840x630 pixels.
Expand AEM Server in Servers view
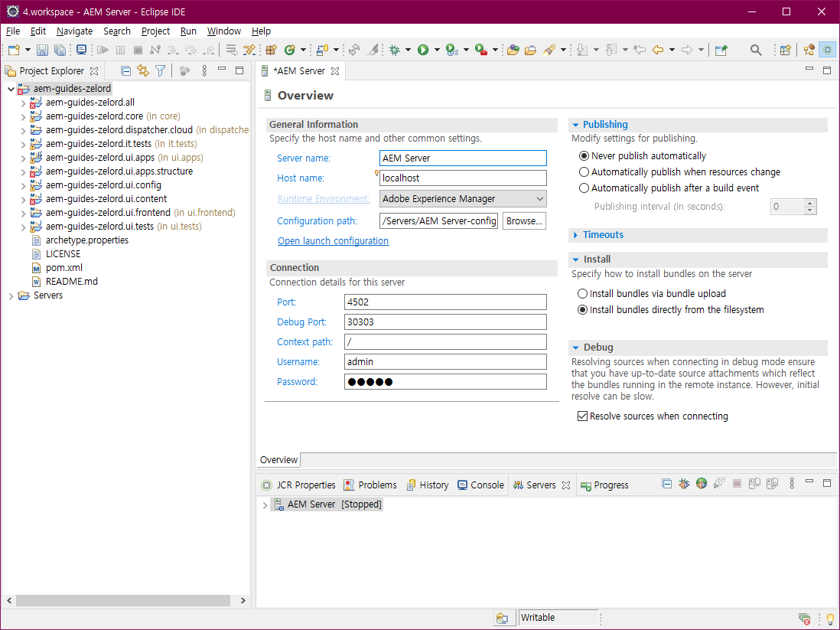(x=265, y=505)
